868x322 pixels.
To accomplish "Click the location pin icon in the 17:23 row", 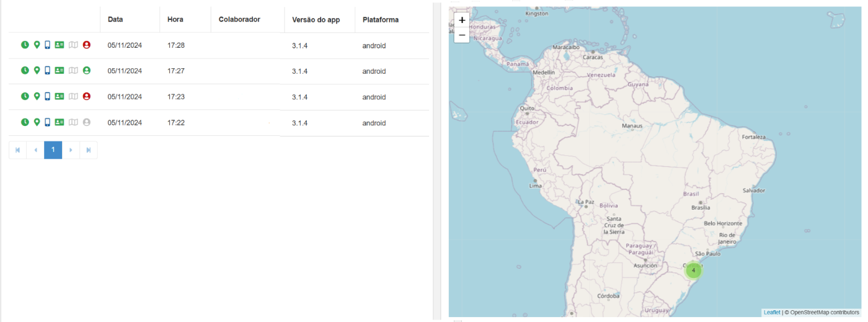I will (x=37, y=96).
